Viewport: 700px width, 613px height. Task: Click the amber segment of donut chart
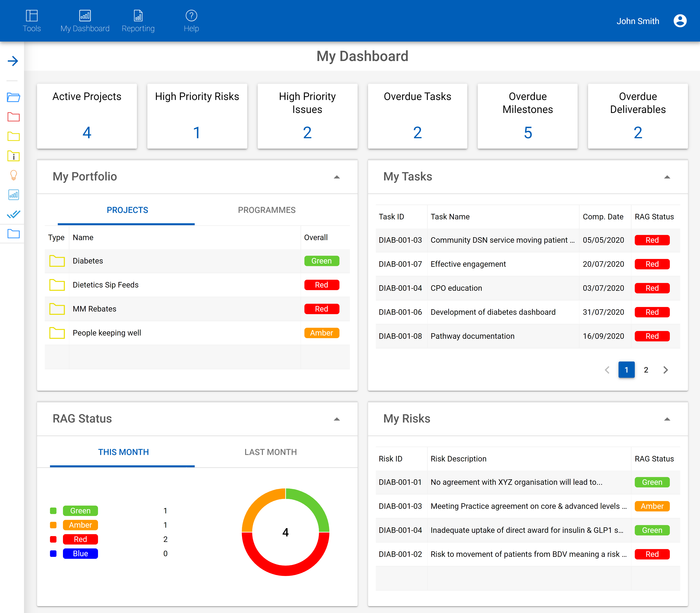pyautogui.click(x=258, y=505)
